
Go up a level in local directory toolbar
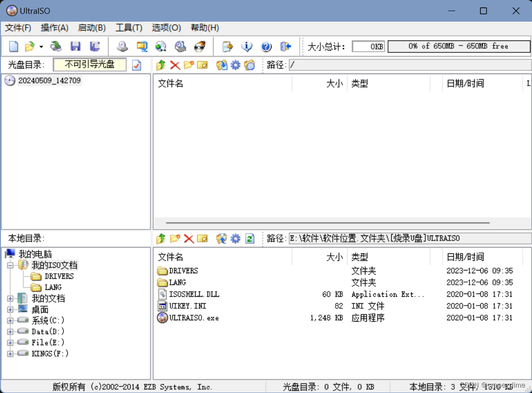[x=161, y=239]
